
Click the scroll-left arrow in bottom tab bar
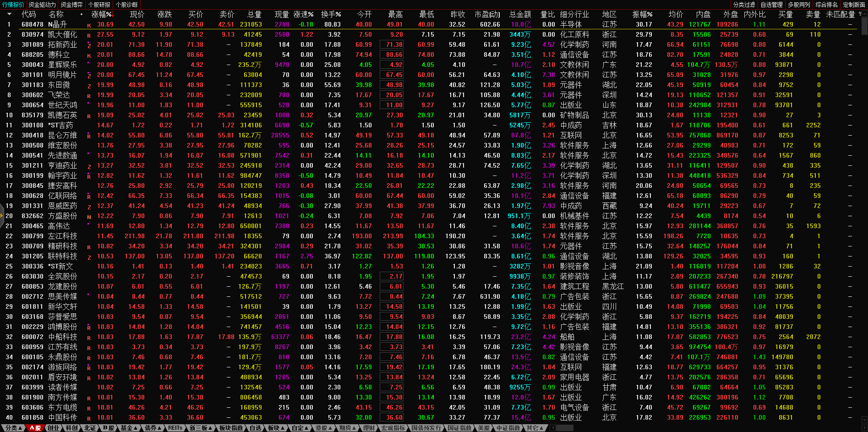[x=553, y=428]
